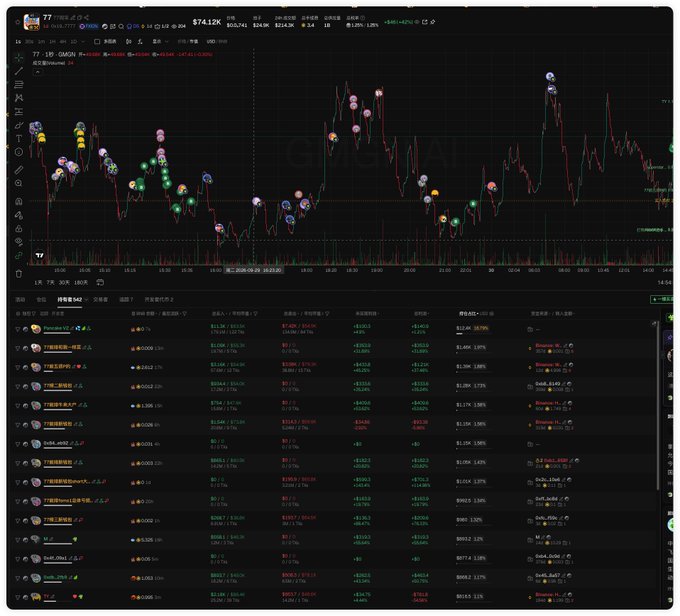Set chart range to 30天
Image resolution: width=680 pixels, height=616 pixels.
(64, 283)
